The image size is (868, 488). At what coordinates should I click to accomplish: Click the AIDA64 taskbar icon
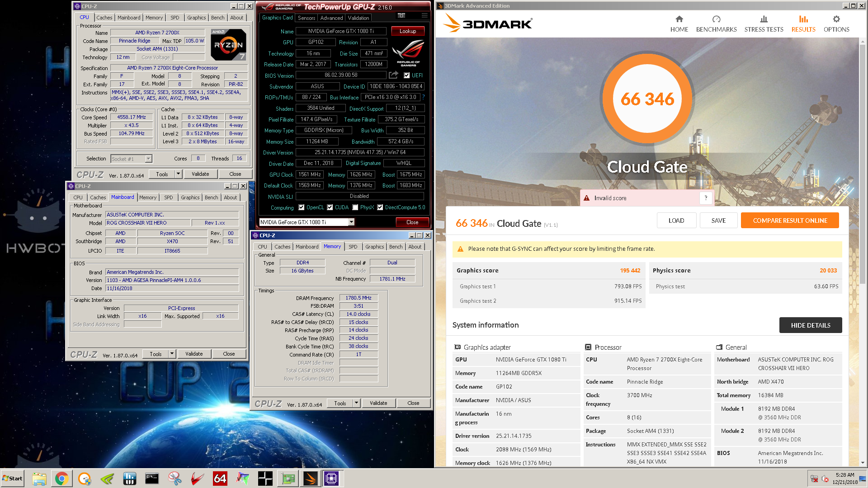click(x=220, y=479)
